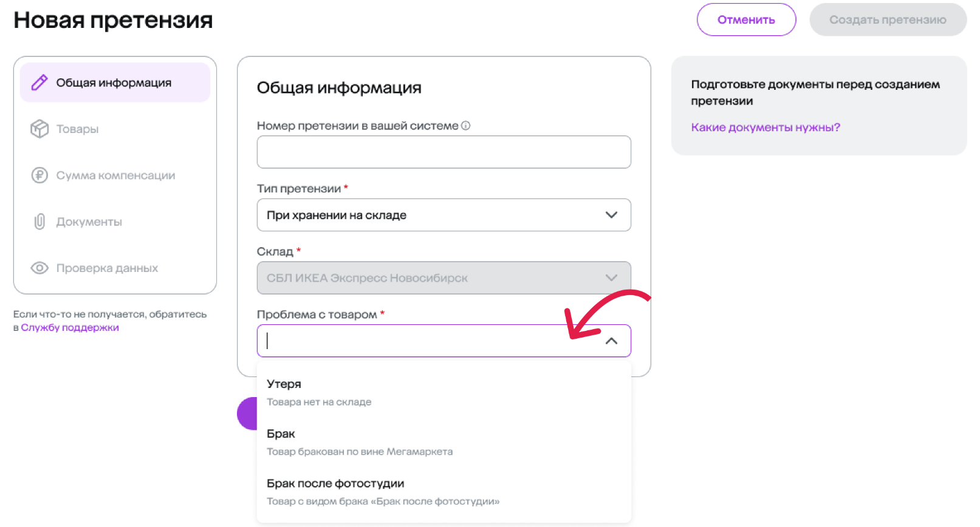Follow the Службу поддержки link
This screenshot has height=527, width=980.
[70, 328]
